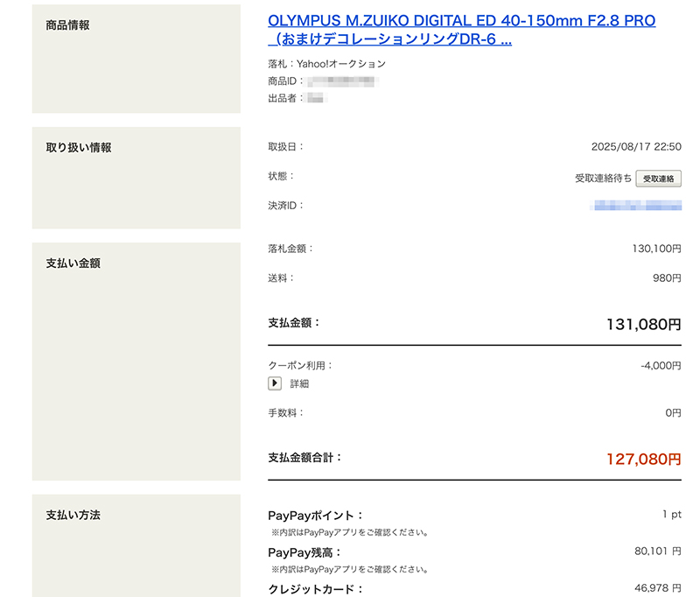
Task: Click the PayPay残高 value 80,101 円
Action: [x=658, y=551]
